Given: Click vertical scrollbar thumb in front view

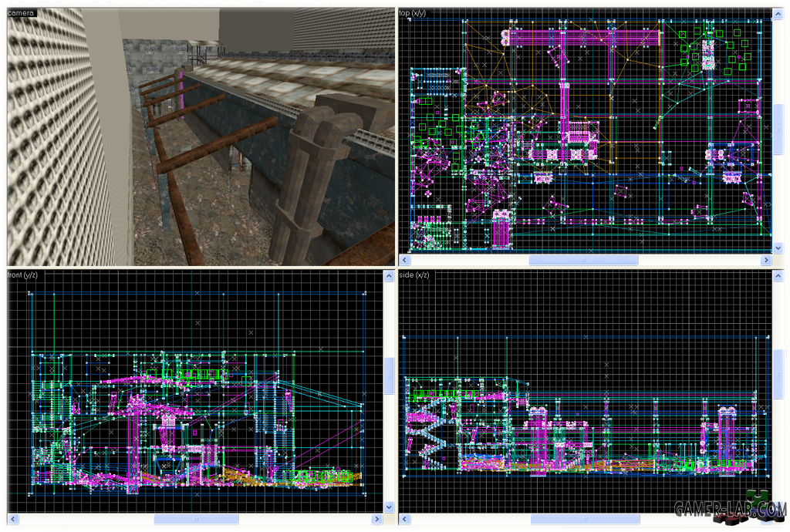Looking at the screenshot, I should [x=389, y=375].
